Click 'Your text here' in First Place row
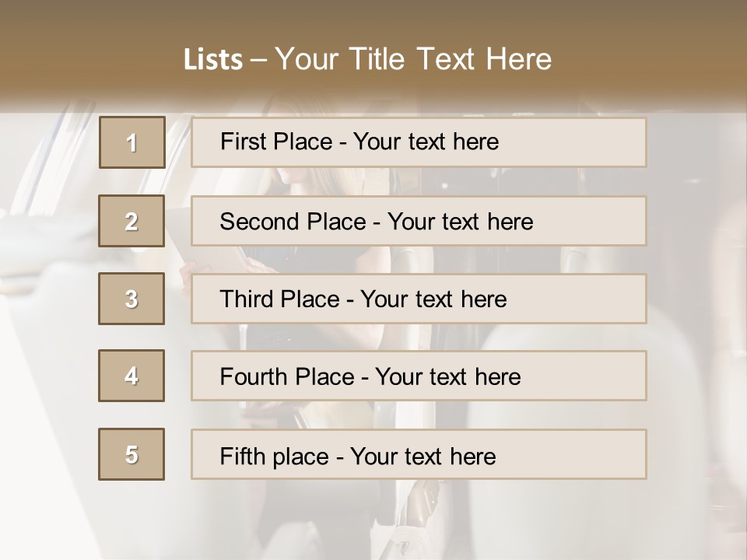The height and width of the screenshot is (560, 747). [426, 142]
